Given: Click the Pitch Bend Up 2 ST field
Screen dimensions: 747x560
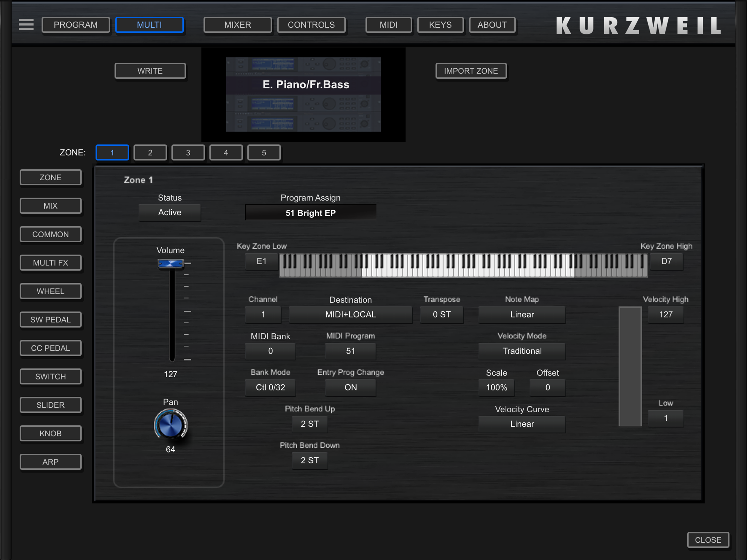Looking at the screenshot, I should tap(310, 424).
